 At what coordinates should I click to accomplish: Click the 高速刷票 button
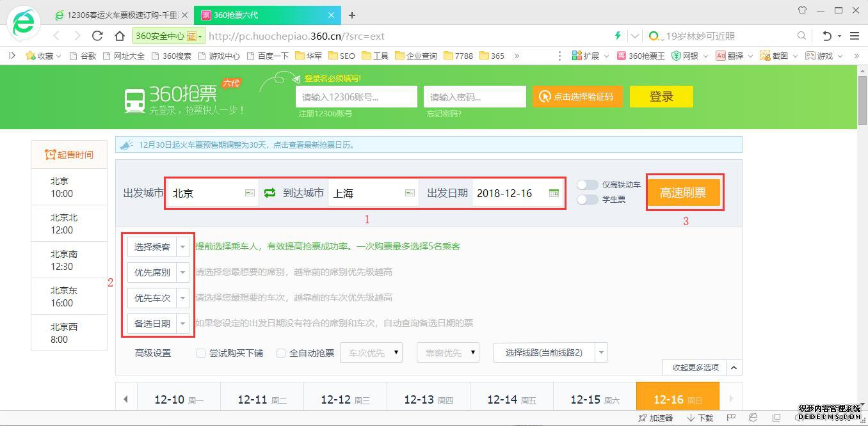pyautogui.click(x=684, y=193)
